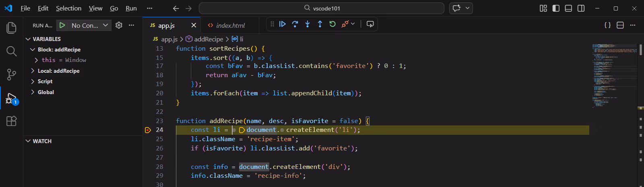Toggle primary side bar visibility
The height and width of the screenshot is (187, 644).
[556, 8]
